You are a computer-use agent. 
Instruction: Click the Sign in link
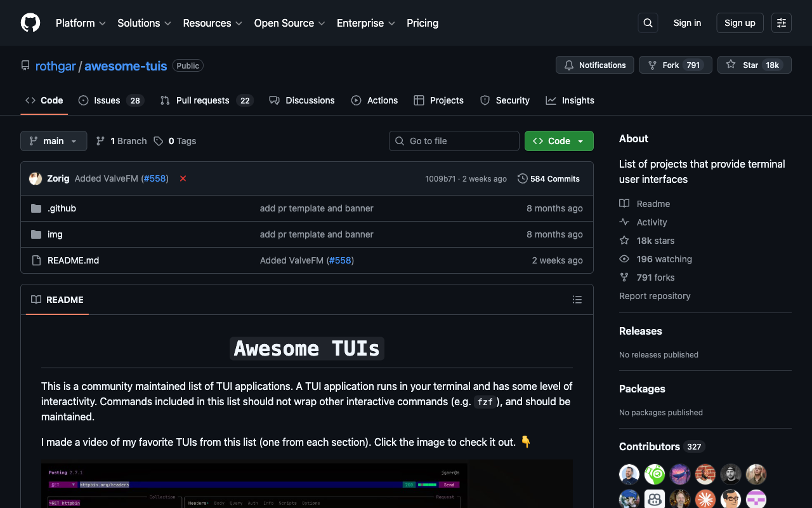click(x=687, y=23)
